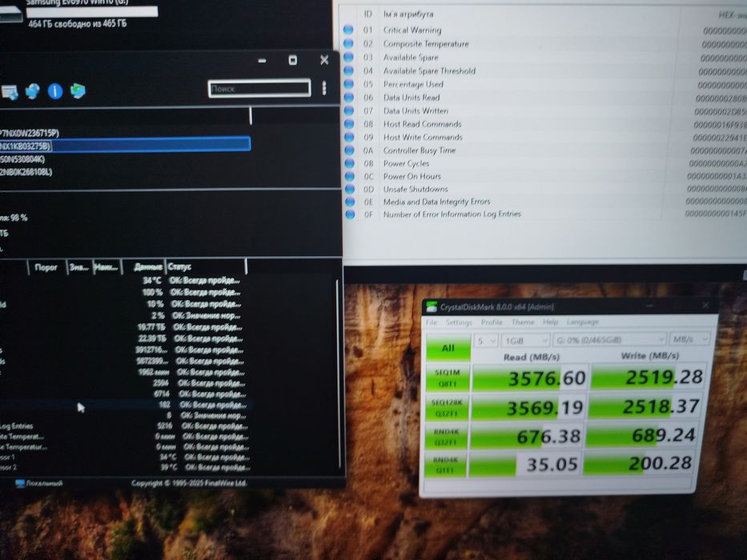Screen dimensions: 747x560
Task: Click the blue circle beside Available Spare Threshold
Action: click(x=348, y=70)
